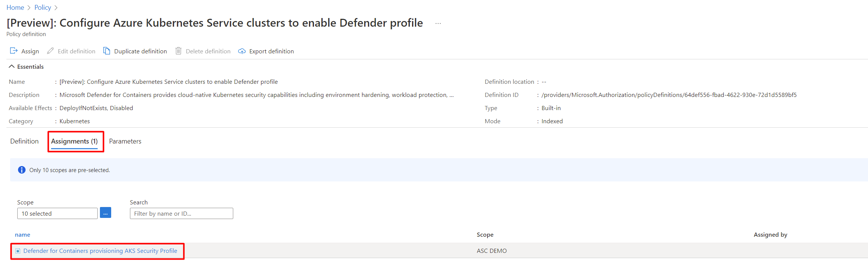Navigate to Policy breadcrumb link
Image resolution: width=868 pixels, height=269 pixels.
(42, 8)
